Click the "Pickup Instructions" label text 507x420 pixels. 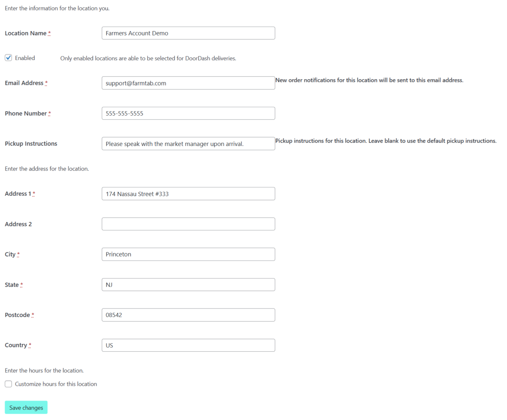click(x=31, y=144)
